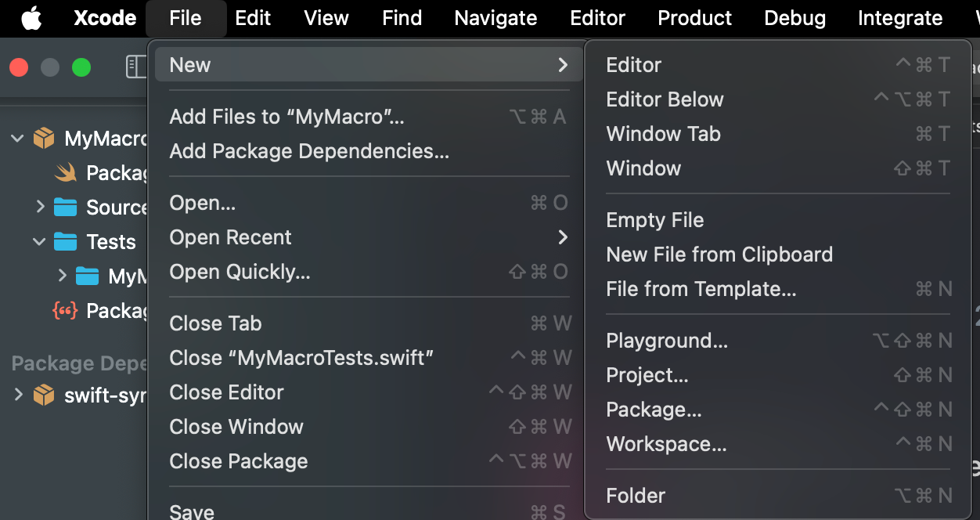Choose File from Template in New submenu
The image size is (980, 520).
(x=701, y=289)
